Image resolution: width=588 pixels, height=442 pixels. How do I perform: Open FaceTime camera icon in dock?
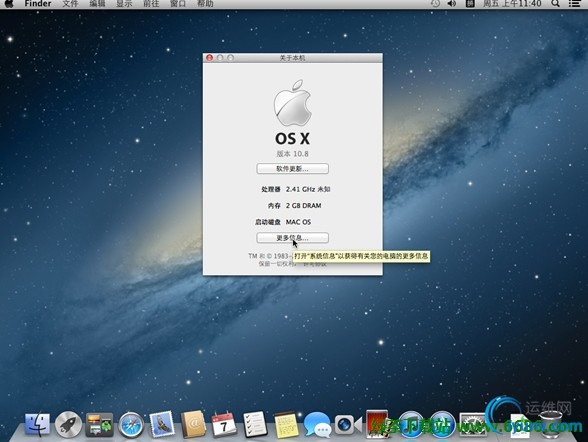pyautogui.click(x=348, y=425)
